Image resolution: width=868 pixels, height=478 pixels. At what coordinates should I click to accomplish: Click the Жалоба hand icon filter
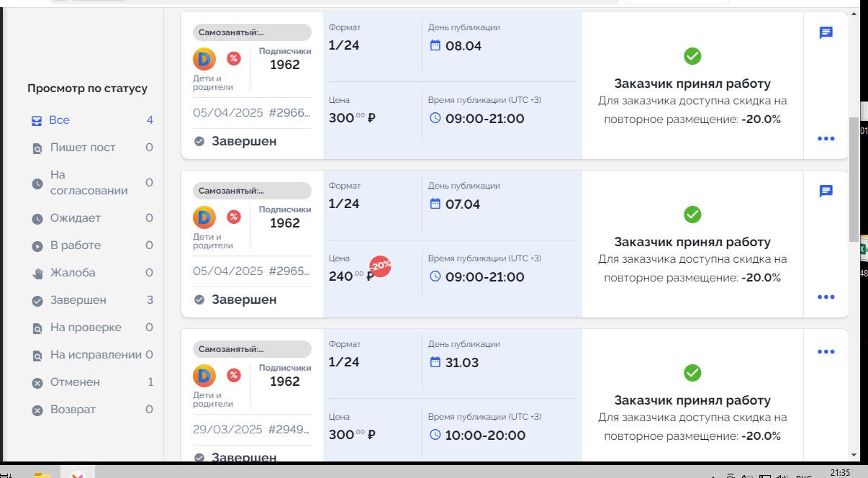coord(37,273)
